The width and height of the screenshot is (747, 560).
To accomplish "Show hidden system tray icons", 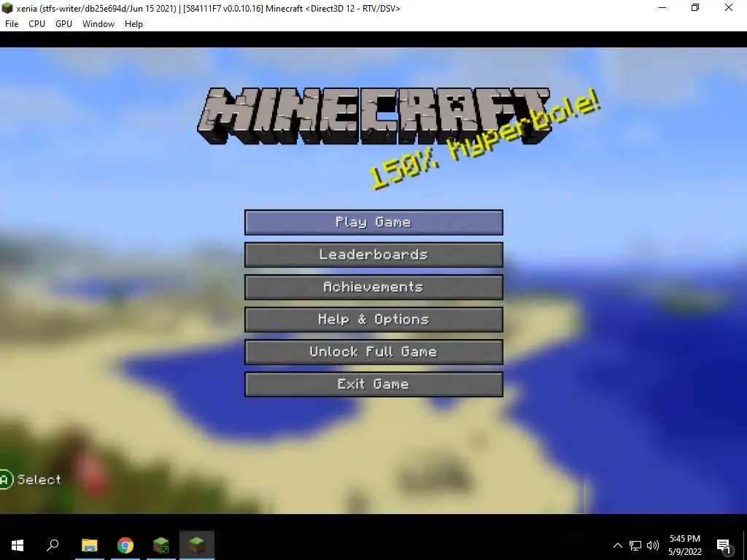I will pyautogui.click(x=617, y=545).
